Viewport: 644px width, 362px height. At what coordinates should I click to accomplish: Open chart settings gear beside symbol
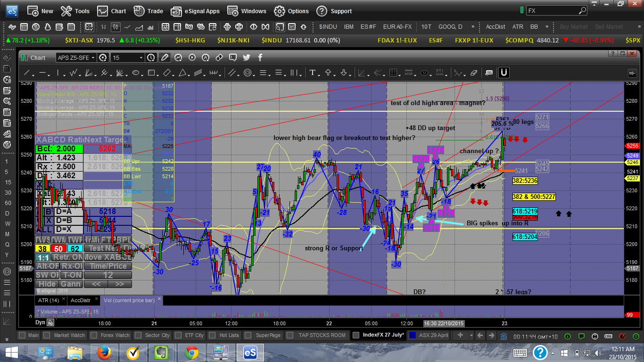pyautogui.click(x=103, y=58)
